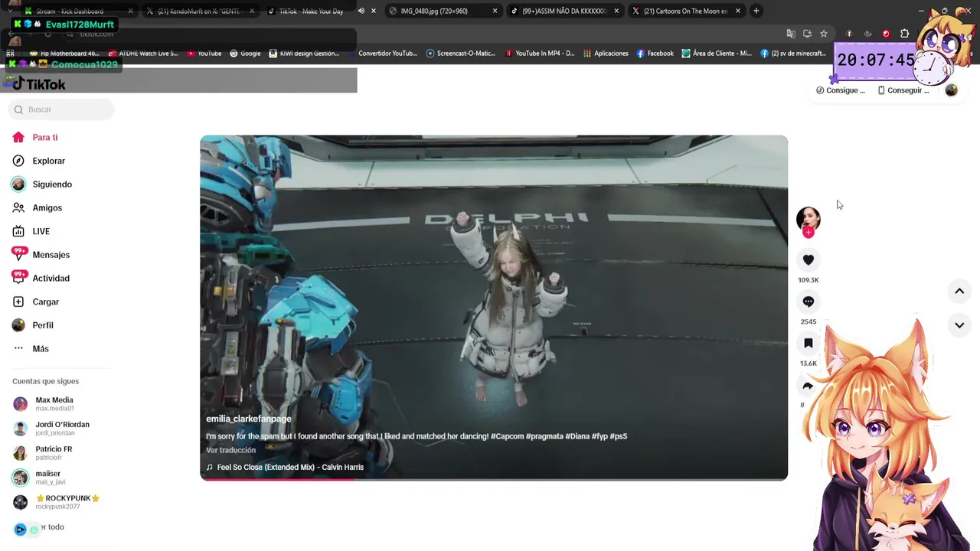Show caption translation via Ver traducción

tap(230, 450)
